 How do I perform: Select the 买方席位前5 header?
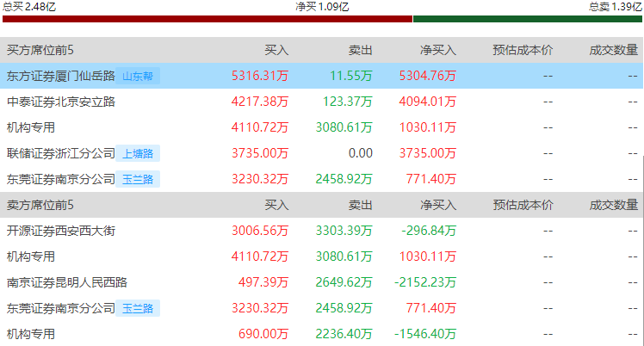40,50
